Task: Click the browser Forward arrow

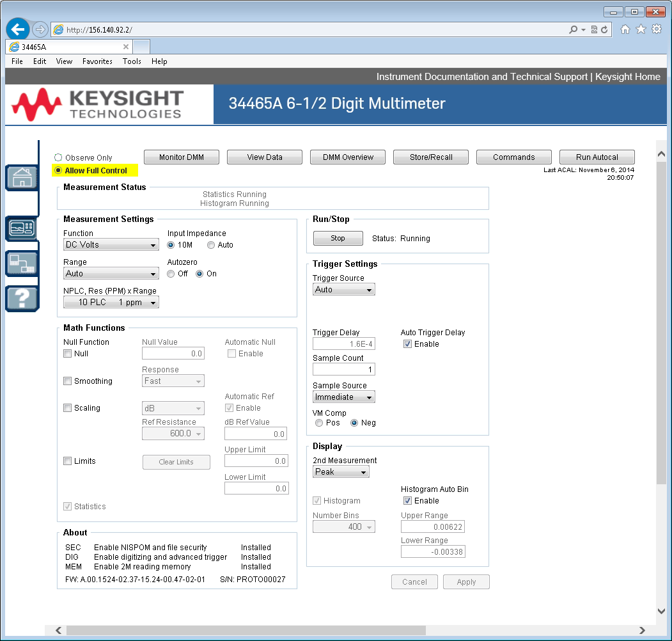Action: click(x=40, y=29)
